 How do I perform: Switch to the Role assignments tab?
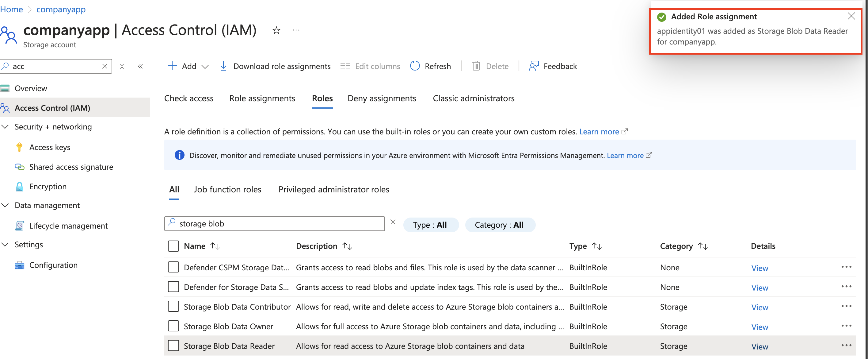coord(262,98)
